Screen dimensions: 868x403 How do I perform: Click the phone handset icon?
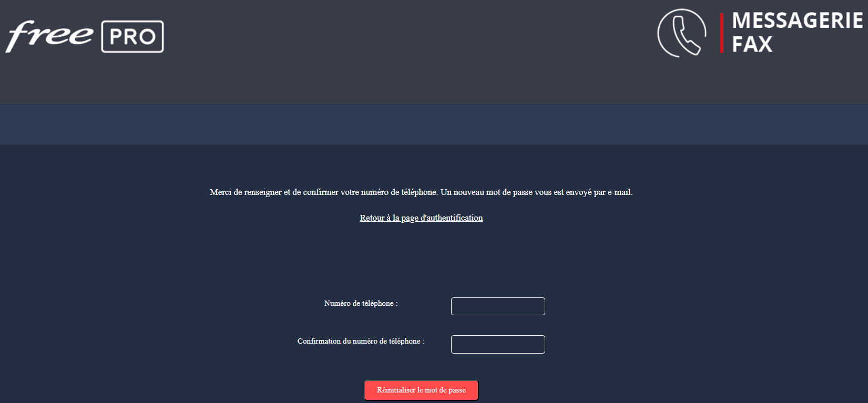pyautogui.click(x=682, y=33)
